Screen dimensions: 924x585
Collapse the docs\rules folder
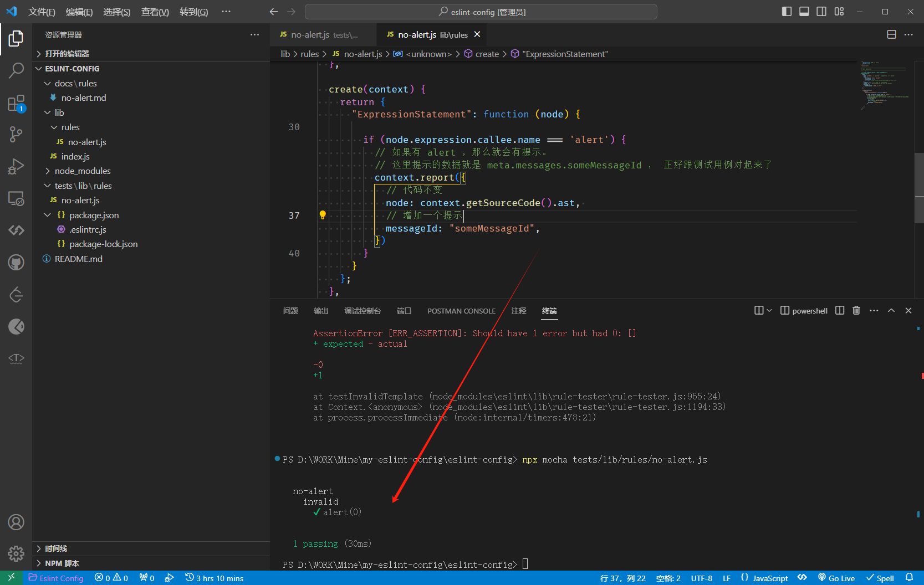[151, 83]
